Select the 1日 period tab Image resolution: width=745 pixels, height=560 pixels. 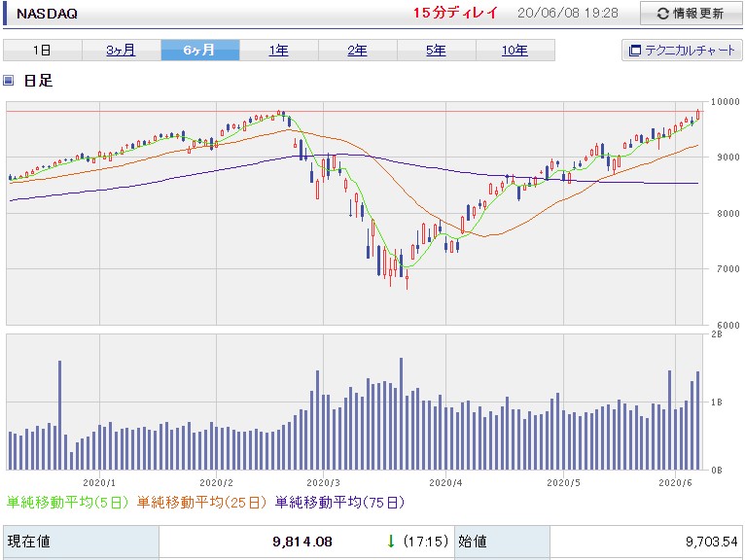42,51
